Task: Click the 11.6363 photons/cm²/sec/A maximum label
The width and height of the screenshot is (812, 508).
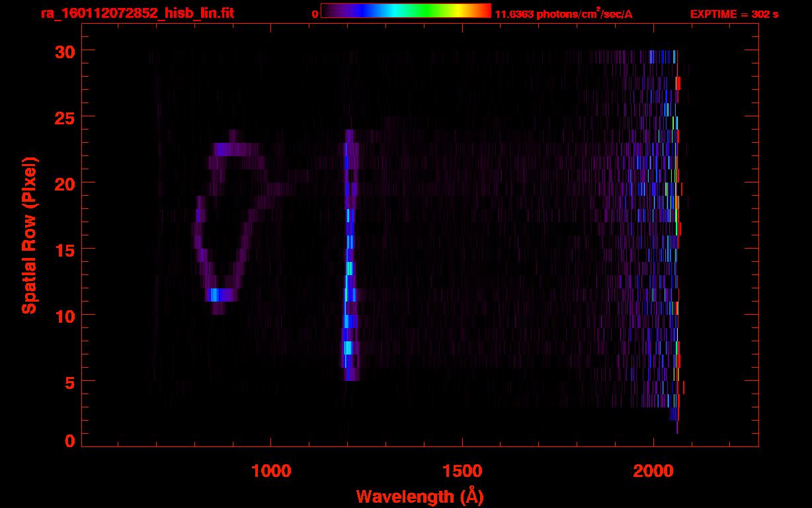Action: (563, 13)
